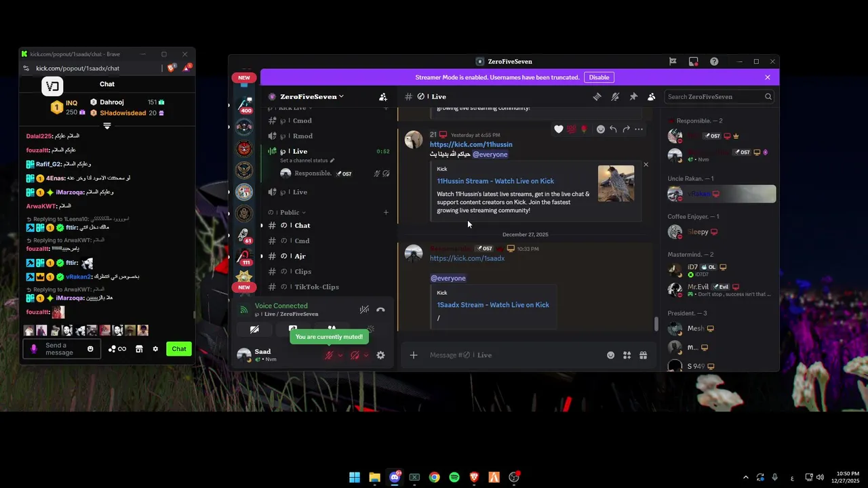
Task: Open the Ajr text channel
Action: coord(328,256)
